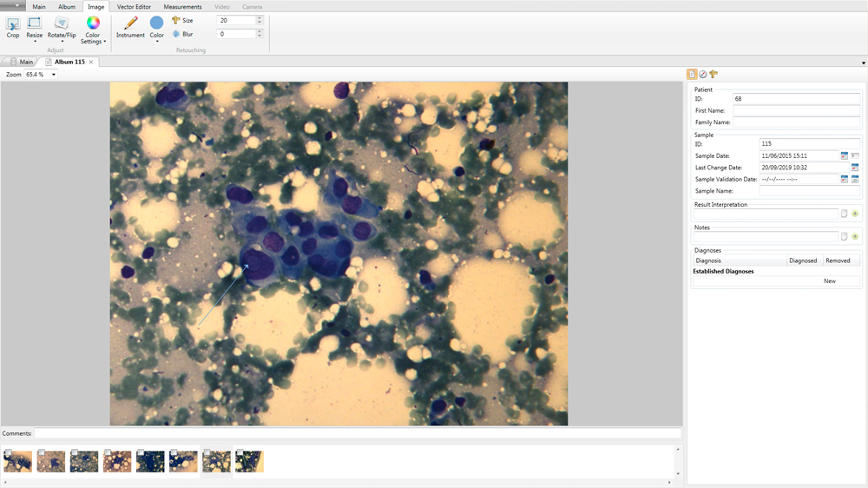Open the compass icon panel
The height and width of the screenshot is (488, 868).
[702, 74]
